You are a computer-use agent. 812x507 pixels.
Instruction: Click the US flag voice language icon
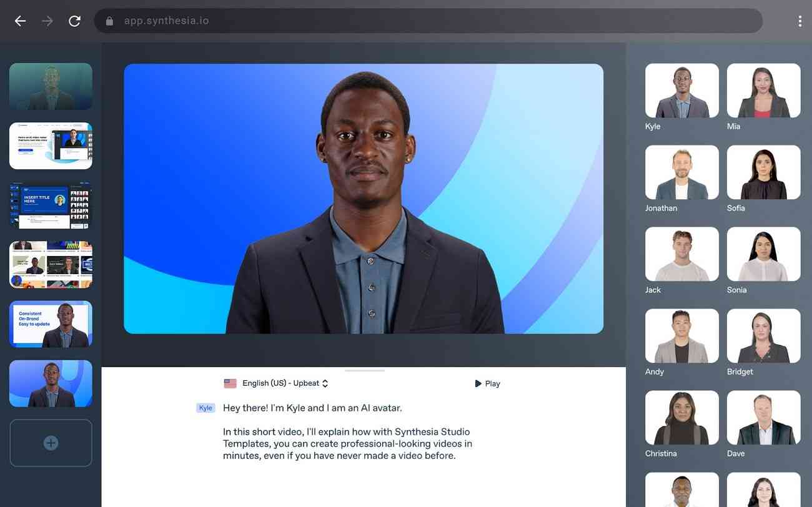(230, 383)
